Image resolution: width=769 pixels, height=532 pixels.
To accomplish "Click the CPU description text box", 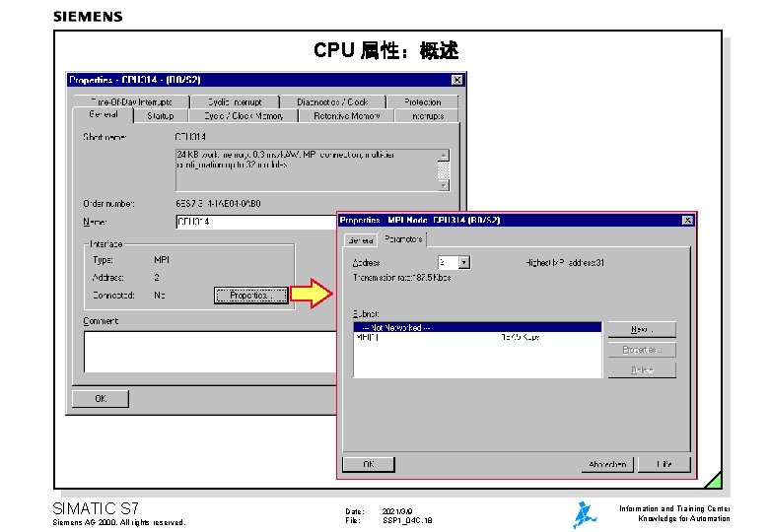I will tap(313, 170).
